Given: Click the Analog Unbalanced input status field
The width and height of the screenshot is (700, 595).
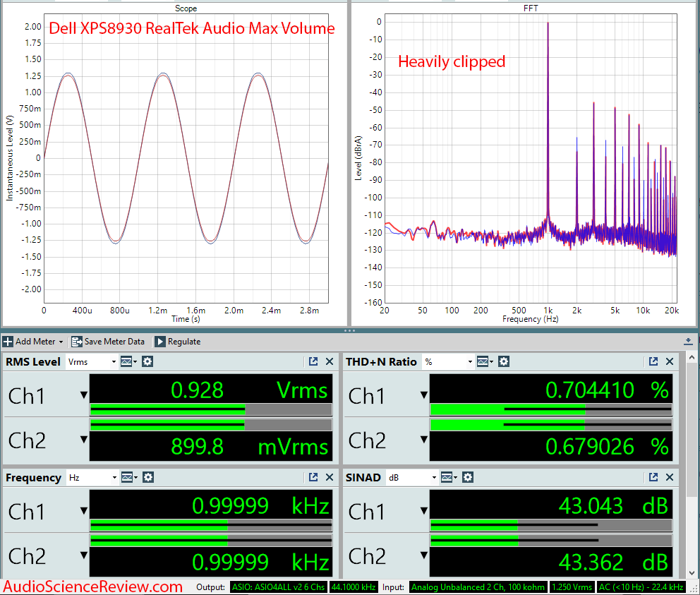Looking at the screenshot, I should [x=478, y=587].
